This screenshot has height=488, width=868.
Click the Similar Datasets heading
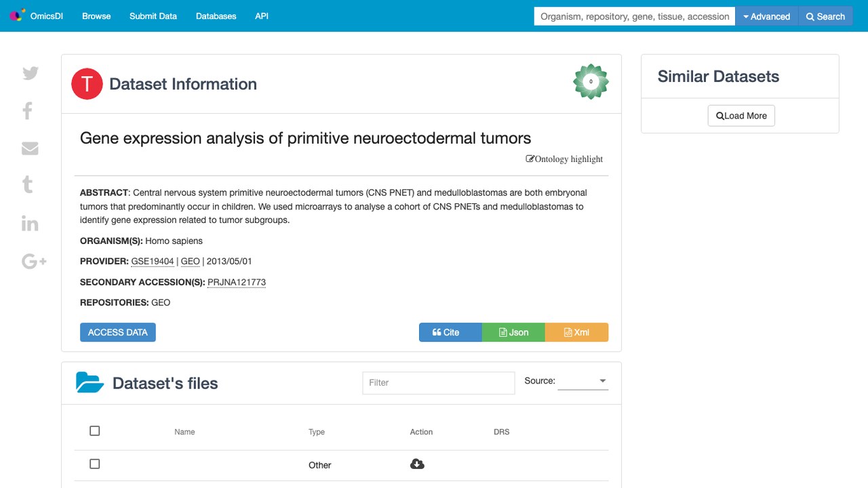click(x=718, y=77)
